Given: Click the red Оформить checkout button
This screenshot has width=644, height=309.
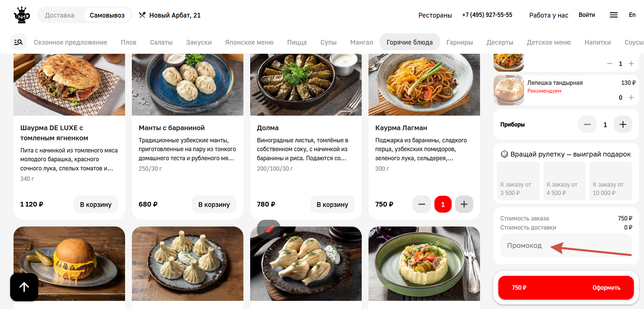Looking at the screenshot, I should (x=566, y=288).
